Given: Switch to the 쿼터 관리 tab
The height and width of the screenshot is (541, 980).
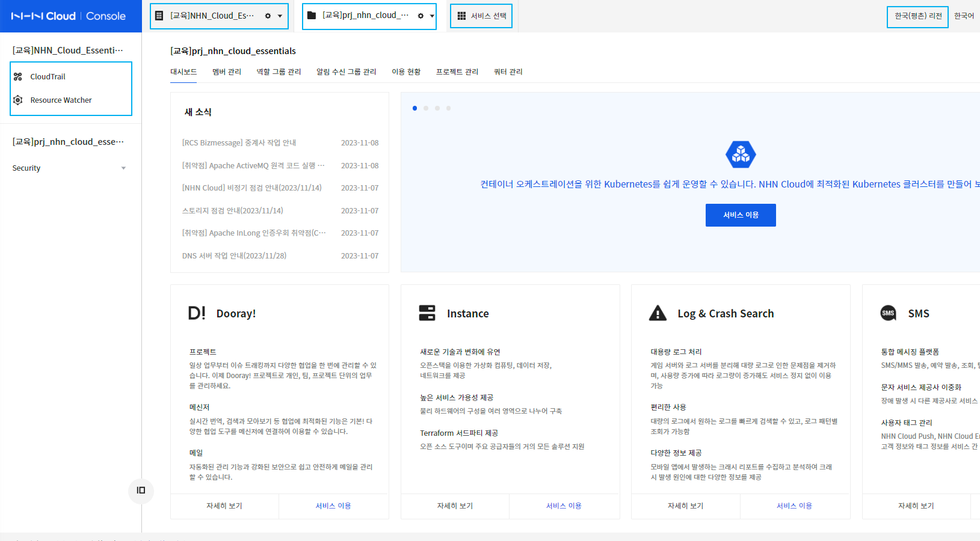Looking at the screenshot, I should 508,72.
